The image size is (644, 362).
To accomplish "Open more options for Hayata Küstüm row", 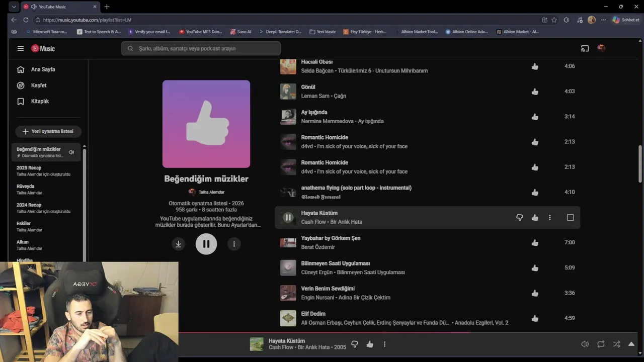I will [549, 217].
